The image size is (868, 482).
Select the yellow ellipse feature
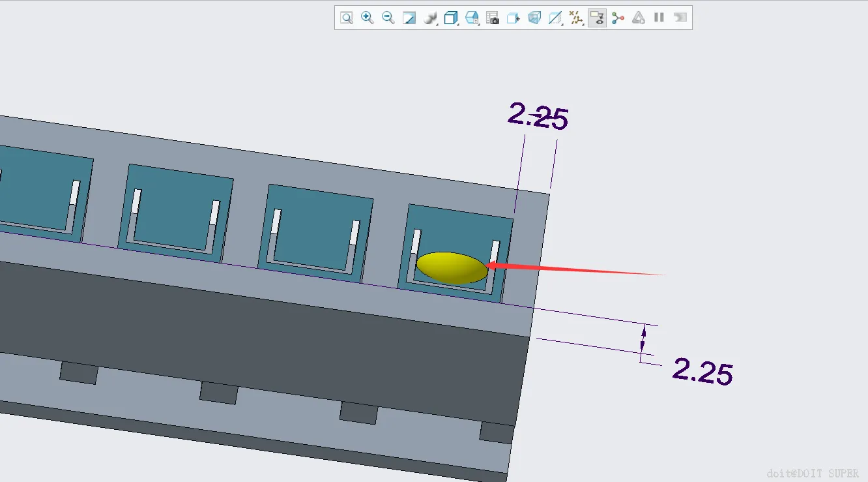tap(452, 267)
